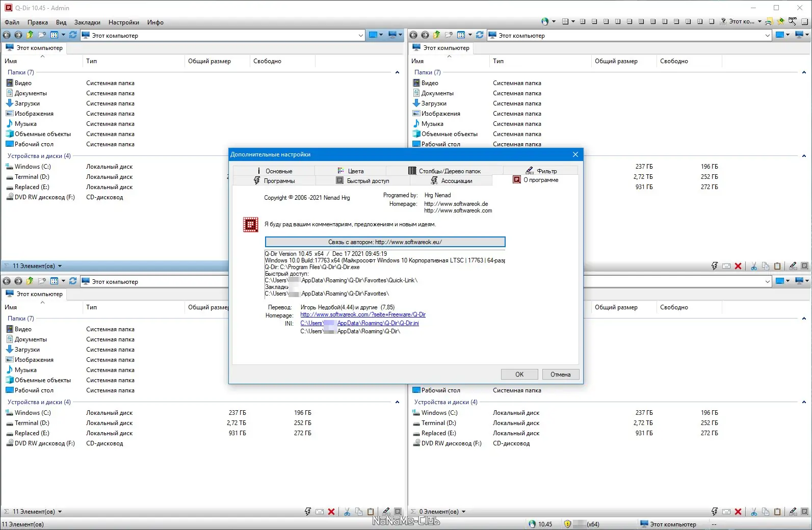The image size is (812, 530).
Task: Refresh the bottom-left pane
Action: [73, 281]
